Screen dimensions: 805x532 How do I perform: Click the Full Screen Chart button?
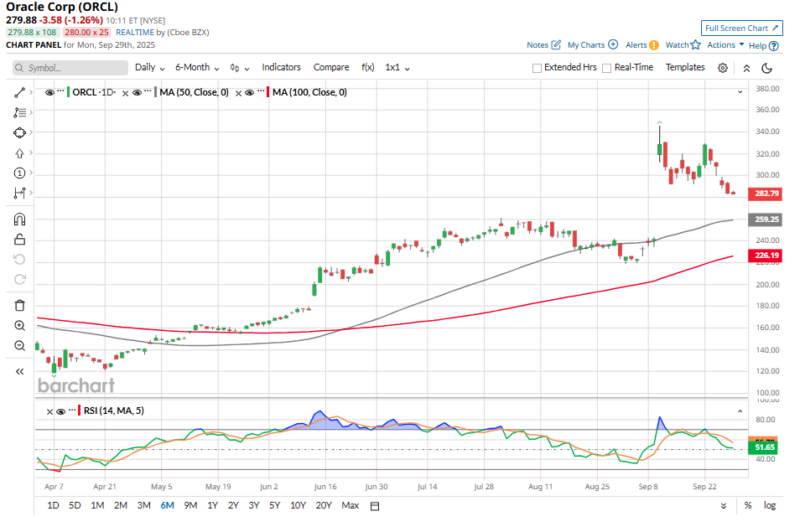pos(742,28)
